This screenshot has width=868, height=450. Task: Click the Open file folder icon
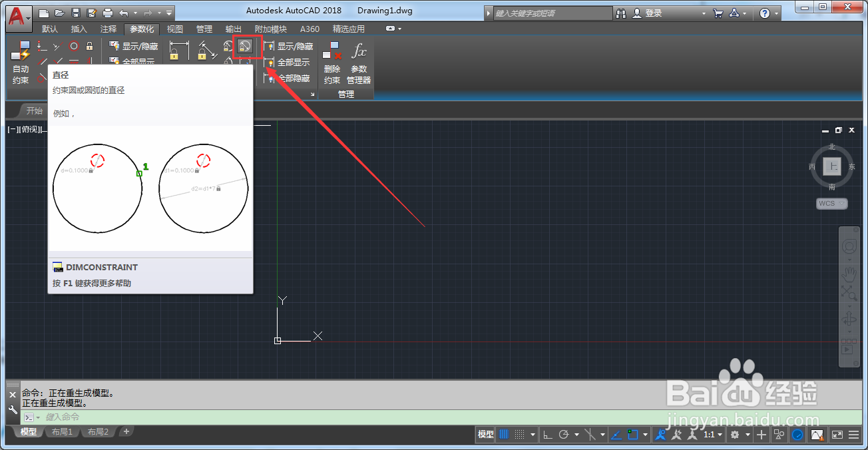[60, 13]
